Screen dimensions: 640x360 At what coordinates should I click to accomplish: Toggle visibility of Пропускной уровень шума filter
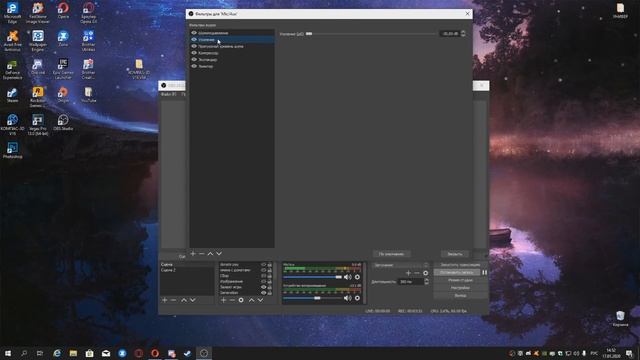(194, 46)
